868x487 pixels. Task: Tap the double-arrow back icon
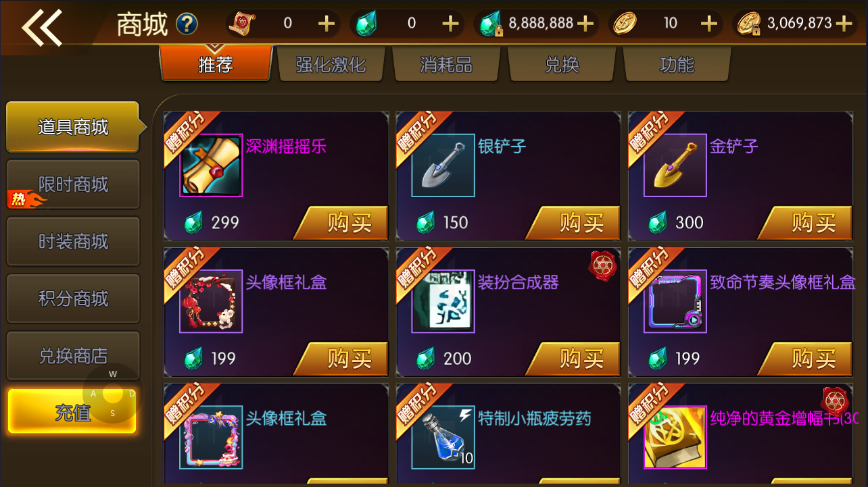42,28
